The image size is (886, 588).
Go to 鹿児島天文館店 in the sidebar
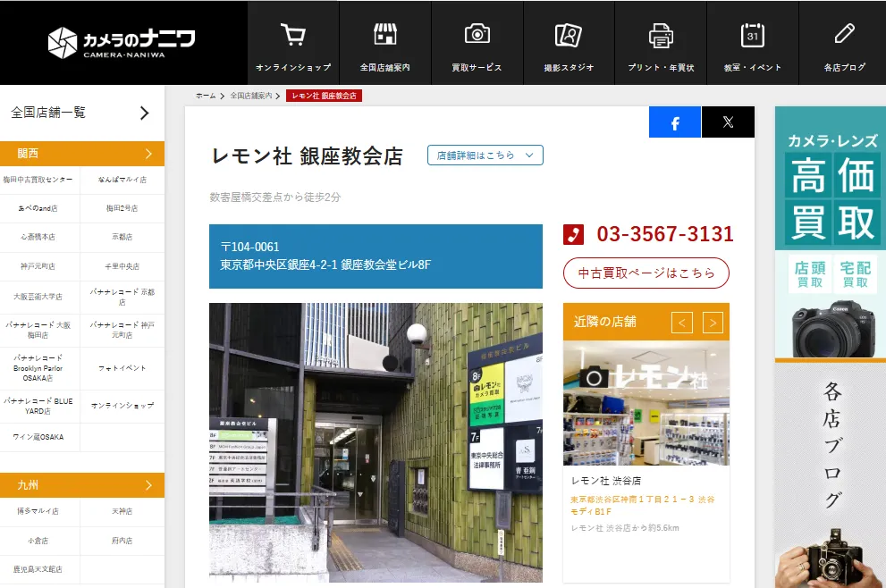coord(38,569)
